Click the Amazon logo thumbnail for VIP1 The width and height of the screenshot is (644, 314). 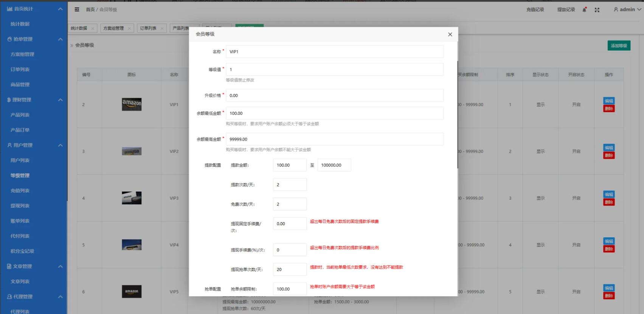pos(132,104)
